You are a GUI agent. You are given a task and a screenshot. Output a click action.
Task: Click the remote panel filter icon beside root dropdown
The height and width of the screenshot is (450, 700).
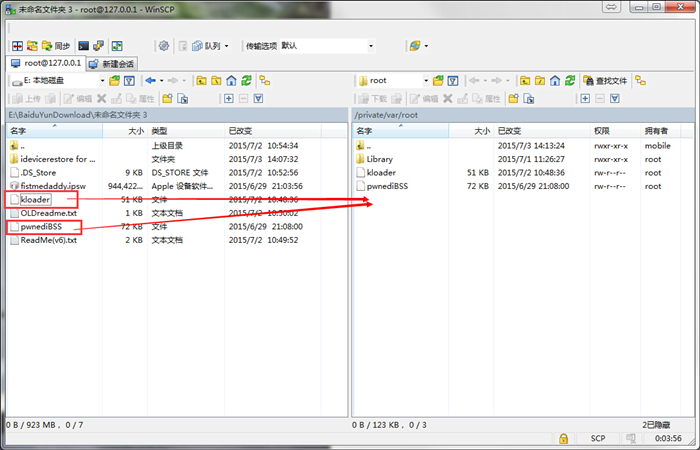453,81
